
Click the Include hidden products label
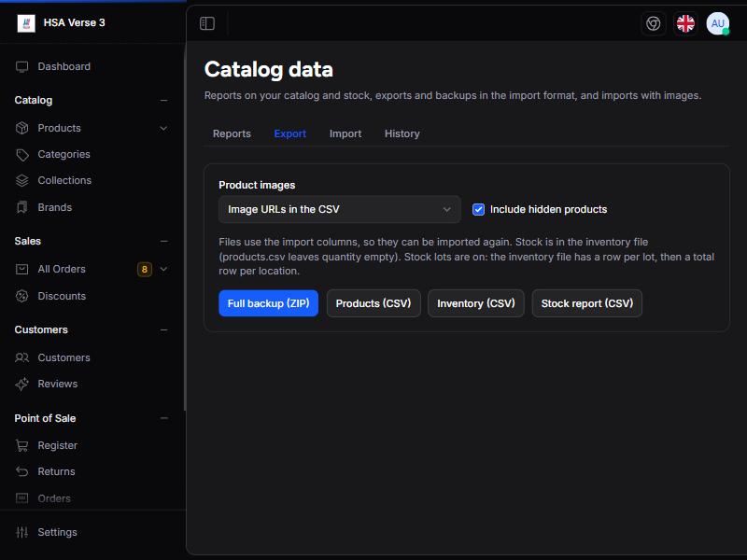click(548, 209)
